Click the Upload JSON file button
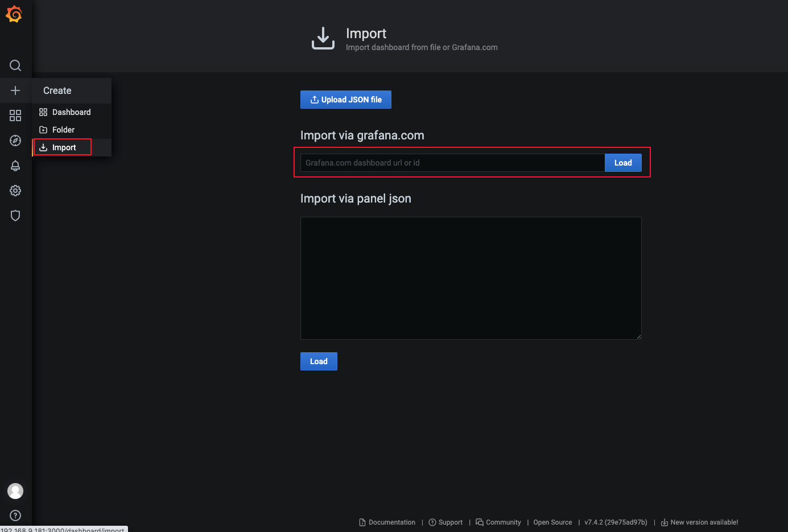The height and width of the screenshot is (532, 788). point(346,100)
